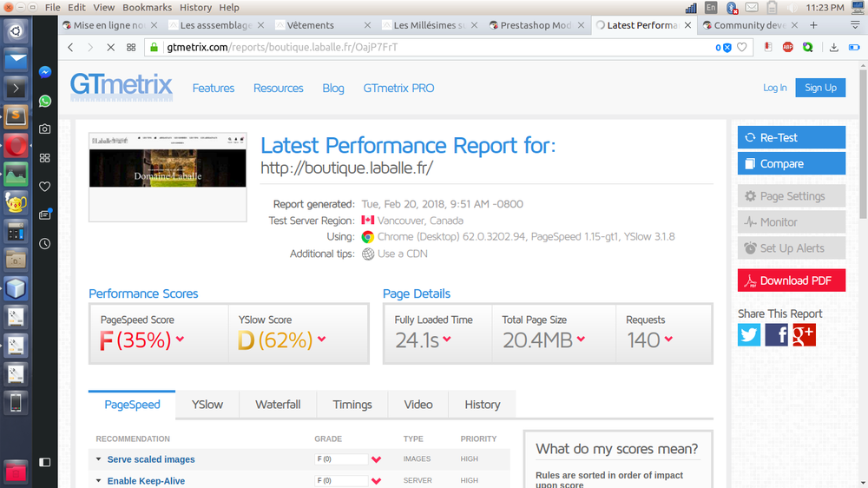Image resolution: width=868 pixels, height=488 pixels.
Task: Click red chevron beside Enable Keep-Alive grade
Action: (377, 481)
